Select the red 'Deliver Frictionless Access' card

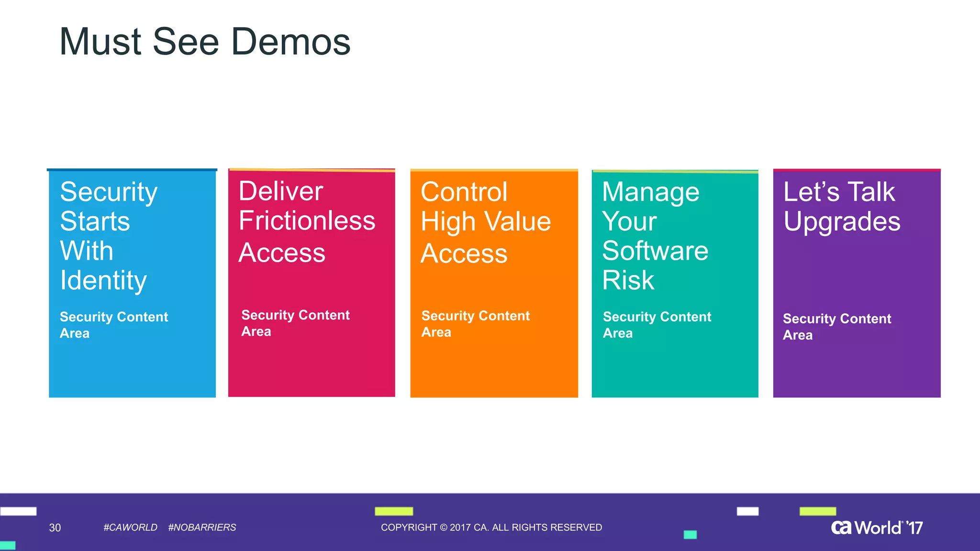312,283
